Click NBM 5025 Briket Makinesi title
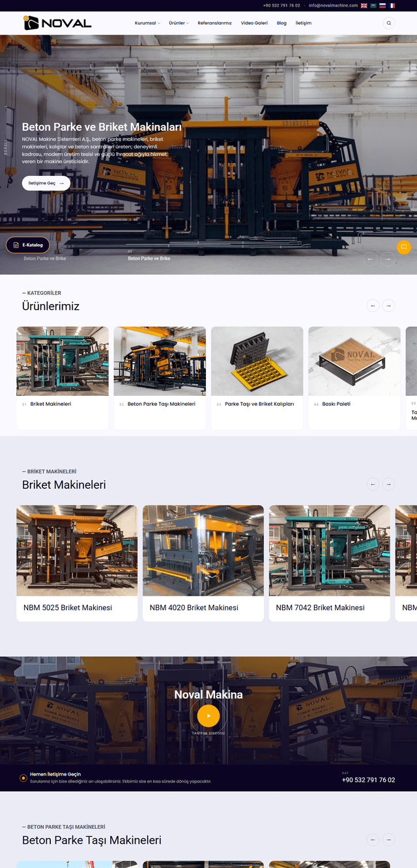This screenshot has width=417, height=868. point(68,608)
